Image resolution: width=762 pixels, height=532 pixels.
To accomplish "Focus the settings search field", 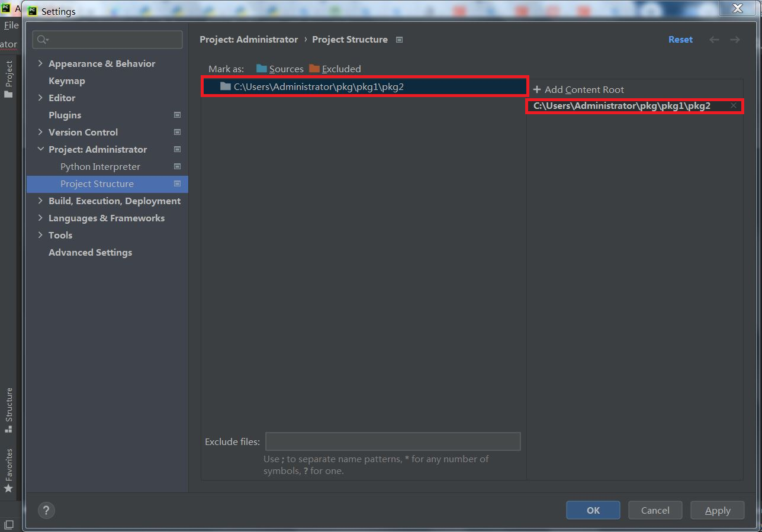I will click(107, 40).
